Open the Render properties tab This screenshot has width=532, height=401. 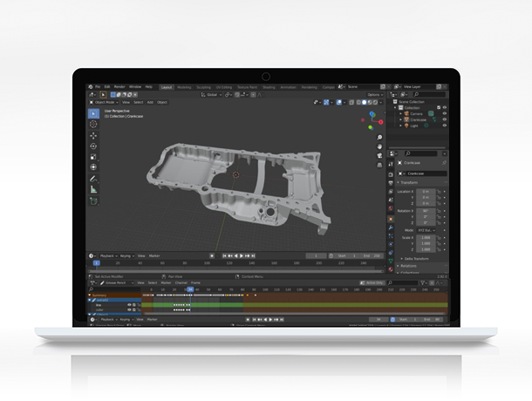coord(391,174)
